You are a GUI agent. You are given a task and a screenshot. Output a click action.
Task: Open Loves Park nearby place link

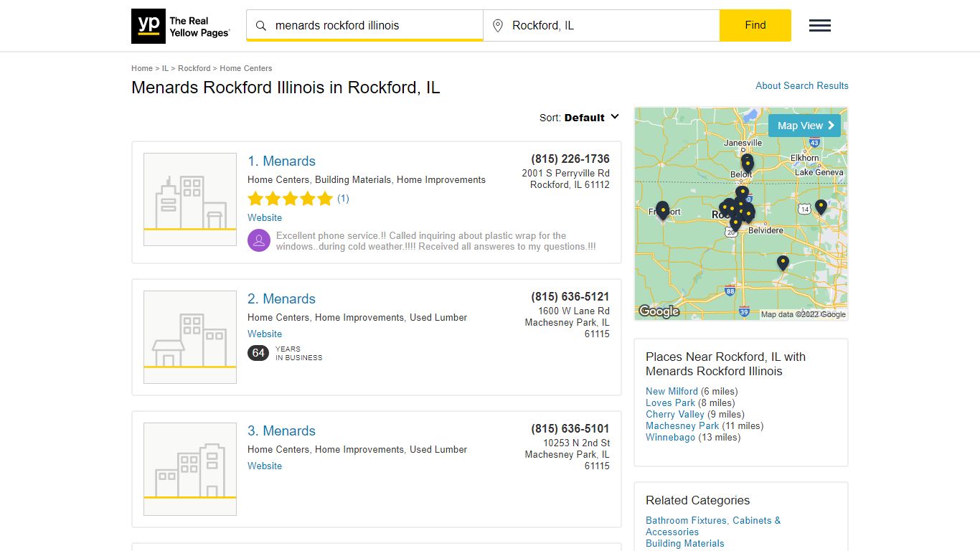(670, 402)
